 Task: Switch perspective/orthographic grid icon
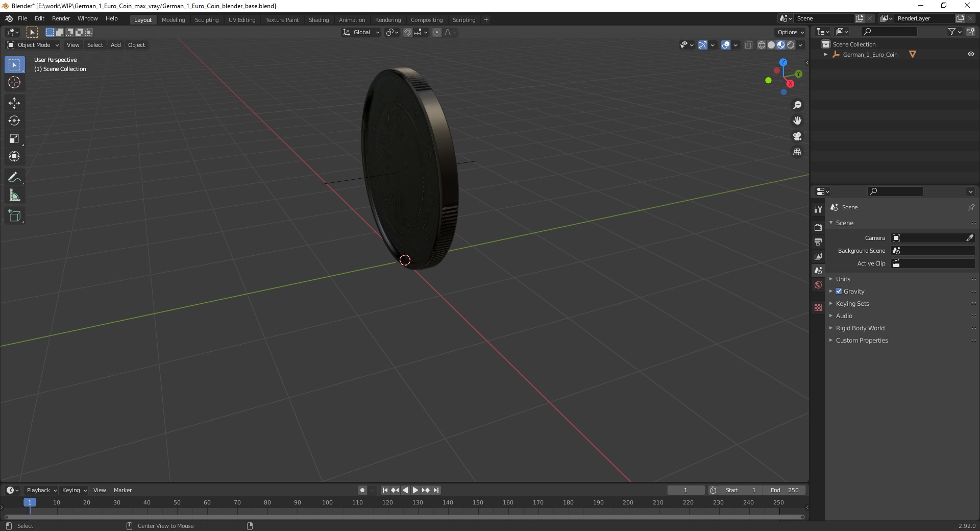[797, 152]
